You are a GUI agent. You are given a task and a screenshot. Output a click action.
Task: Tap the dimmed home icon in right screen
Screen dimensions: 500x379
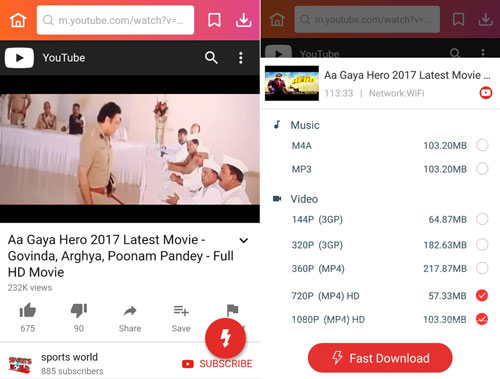(x=277, y=20)
